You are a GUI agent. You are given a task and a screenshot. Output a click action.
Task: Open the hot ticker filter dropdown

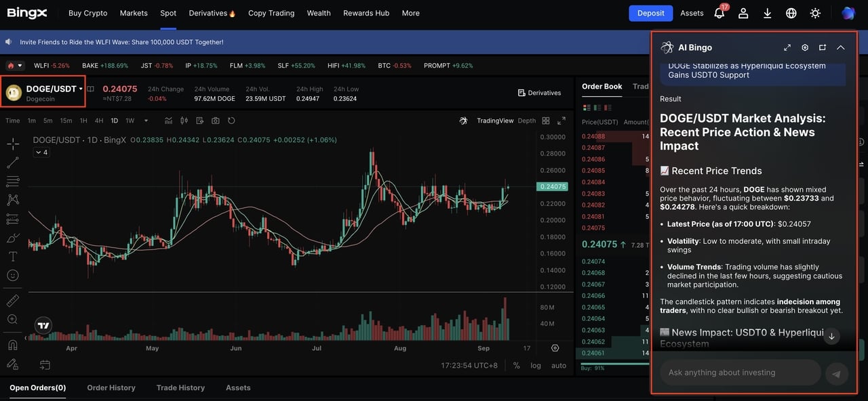(14, 66)
